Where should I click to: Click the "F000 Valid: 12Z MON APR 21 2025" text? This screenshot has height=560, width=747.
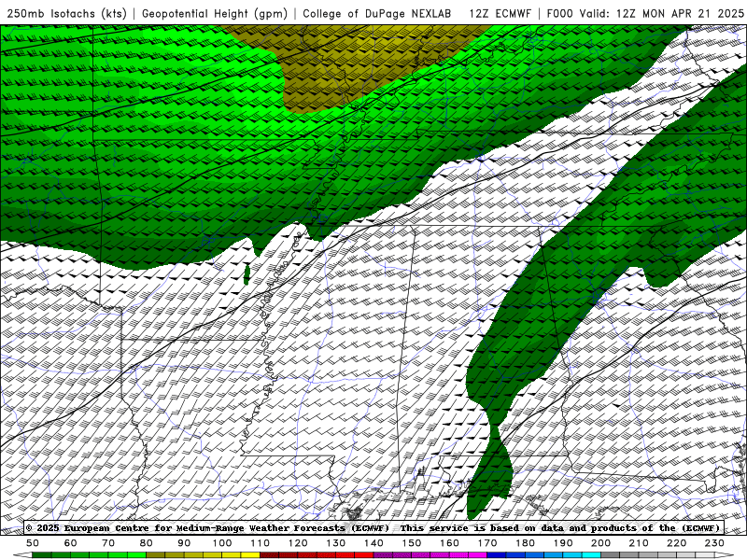(x=645, y=14)
